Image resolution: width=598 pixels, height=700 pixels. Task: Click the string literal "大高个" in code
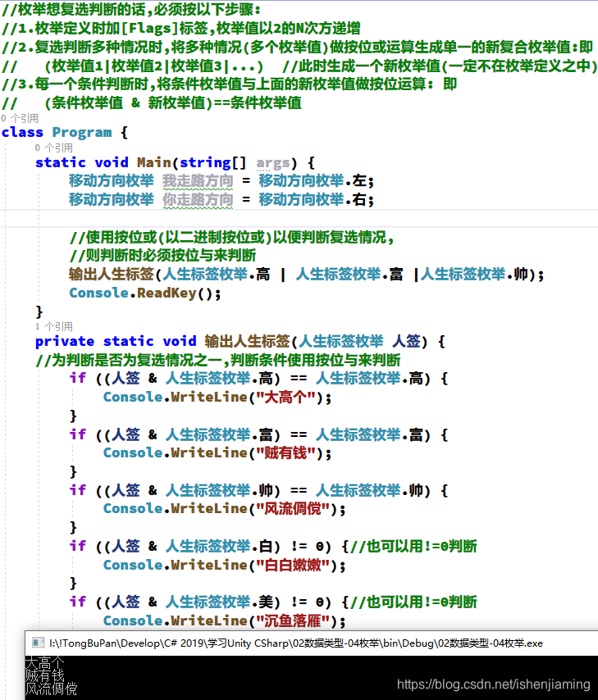[286, 398]
